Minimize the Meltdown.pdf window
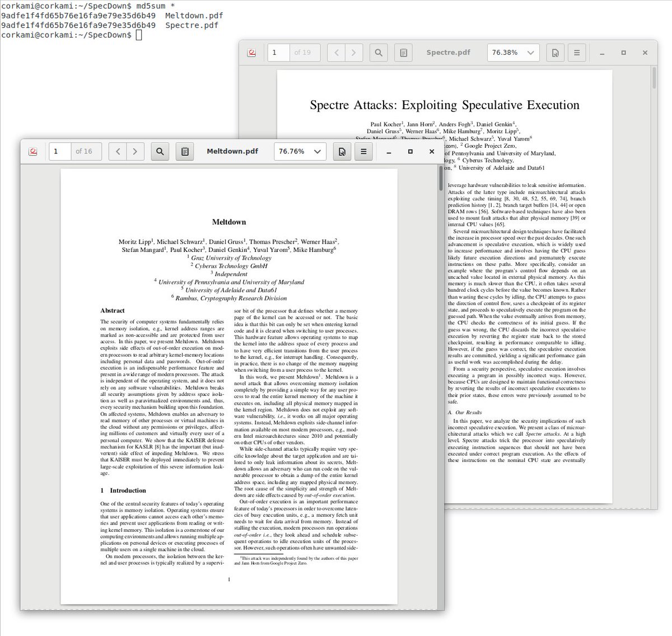 (389, 152)
